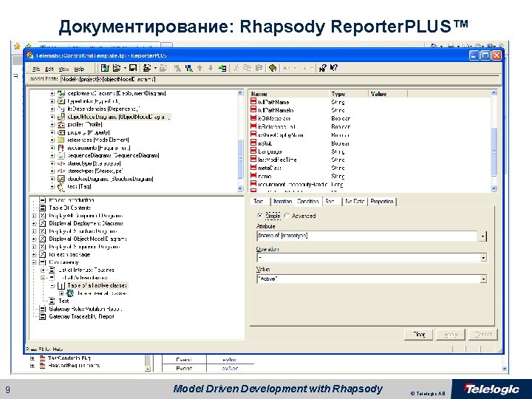Expand the For each package node
This screenshot has height=399, width=532.
(x=34, y=255)
